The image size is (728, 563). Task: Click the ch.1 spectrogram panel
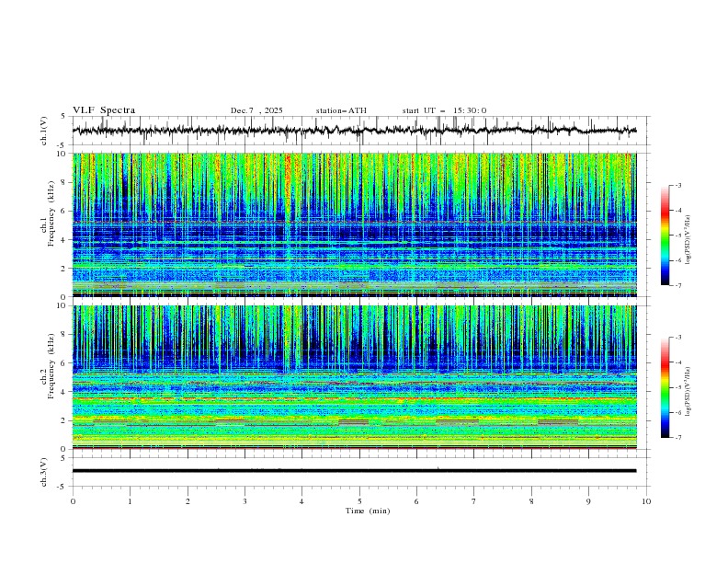click(x=354, y=224)
